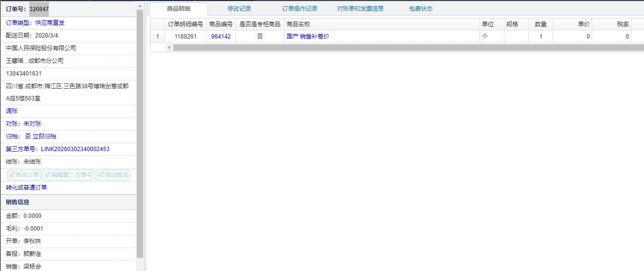The width and height of the screenshot is (644, 271).
Task: Go to 对账单和发票信息 tab
Action: click(360, 9)
